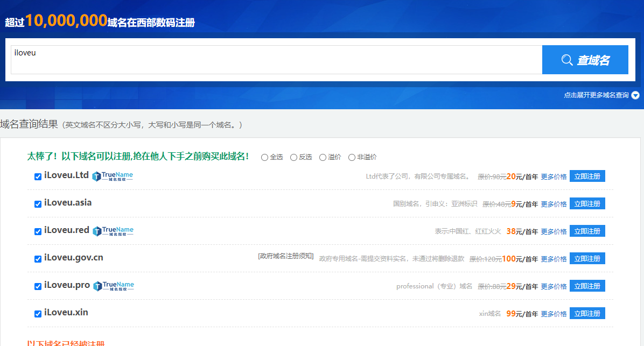This screenshot has height=346, width=644.
Task: Click 立即注册 for iLoveu.red
Action: pyautogui.click(x=587, y=231)
